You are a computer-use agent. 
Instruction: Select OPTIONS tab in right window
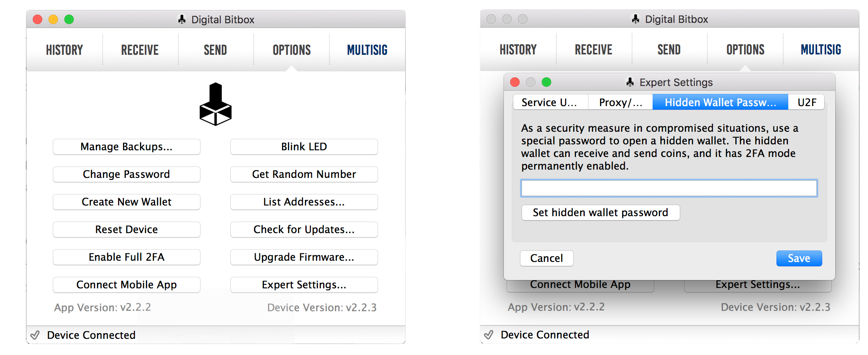click(x=745, y=50)
